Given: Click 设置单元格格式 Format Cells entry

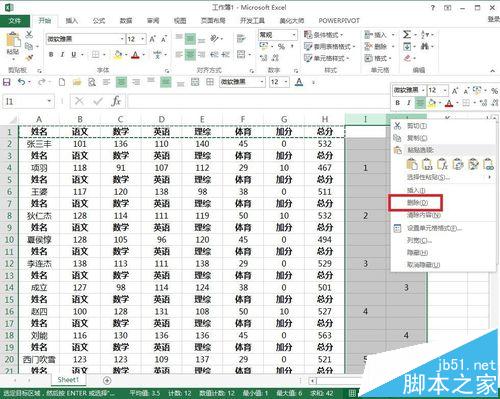Looking at the screenshot, I should click(x=434, y=228).
